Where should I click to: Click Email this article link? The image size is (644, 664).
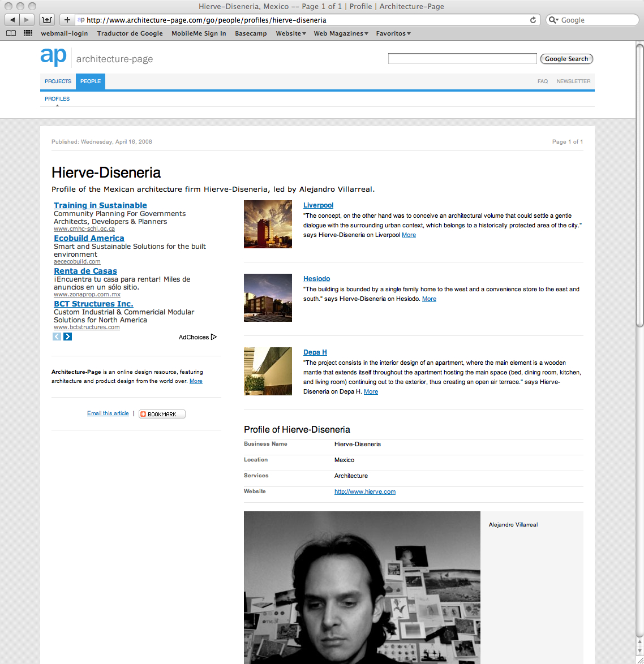108,413
